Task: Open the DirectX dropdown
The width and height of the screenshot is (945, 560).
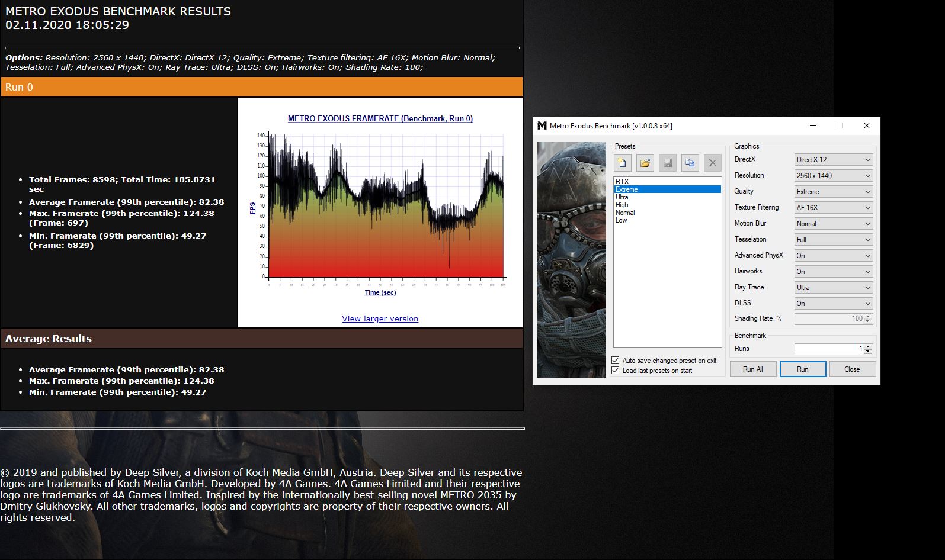Action: 834,160
